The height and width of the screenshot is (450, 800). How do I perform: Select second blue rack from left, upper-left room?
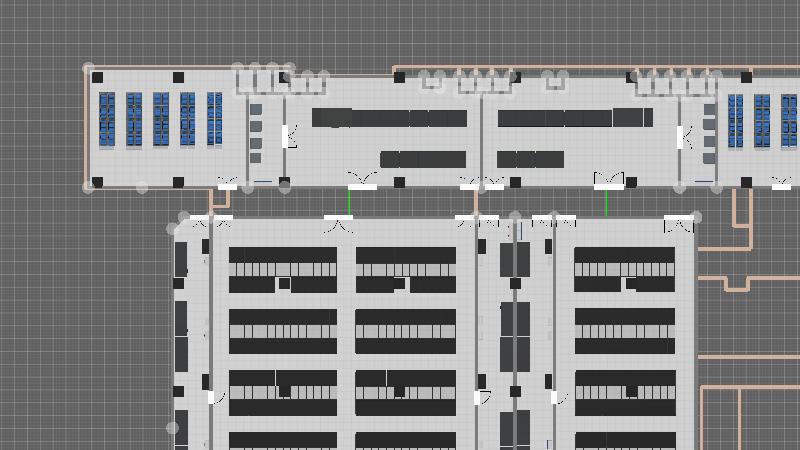point(134,119)
